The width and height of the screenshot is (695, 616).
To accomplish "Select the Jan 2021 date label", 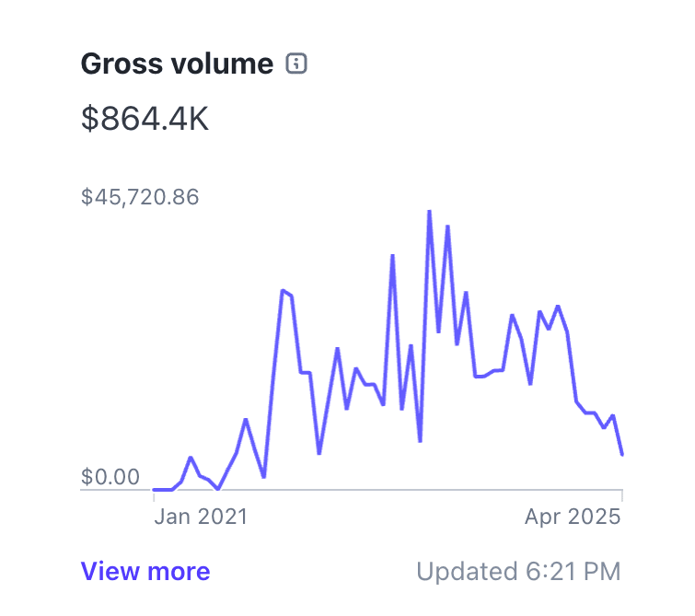I will [200, 517].
